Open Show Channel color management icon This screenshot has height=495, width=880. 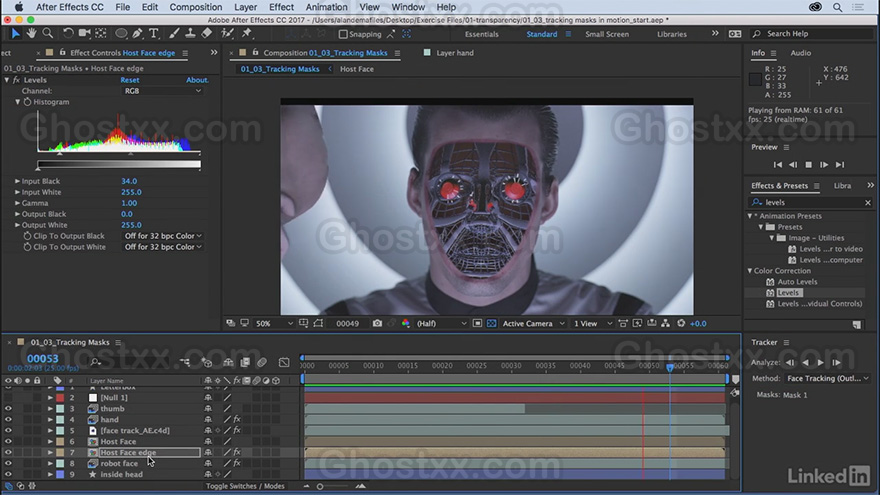(406, 323)
